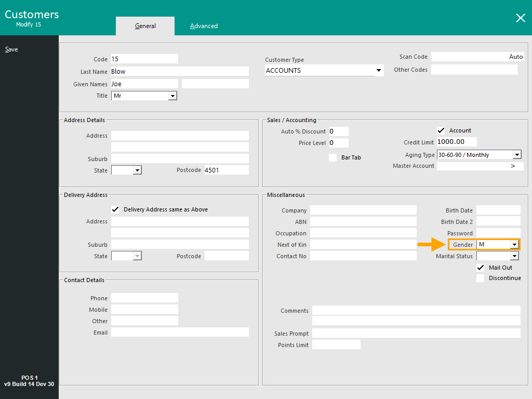
Task: Tick the Discontinue checkbox
Action: (481, 278)
